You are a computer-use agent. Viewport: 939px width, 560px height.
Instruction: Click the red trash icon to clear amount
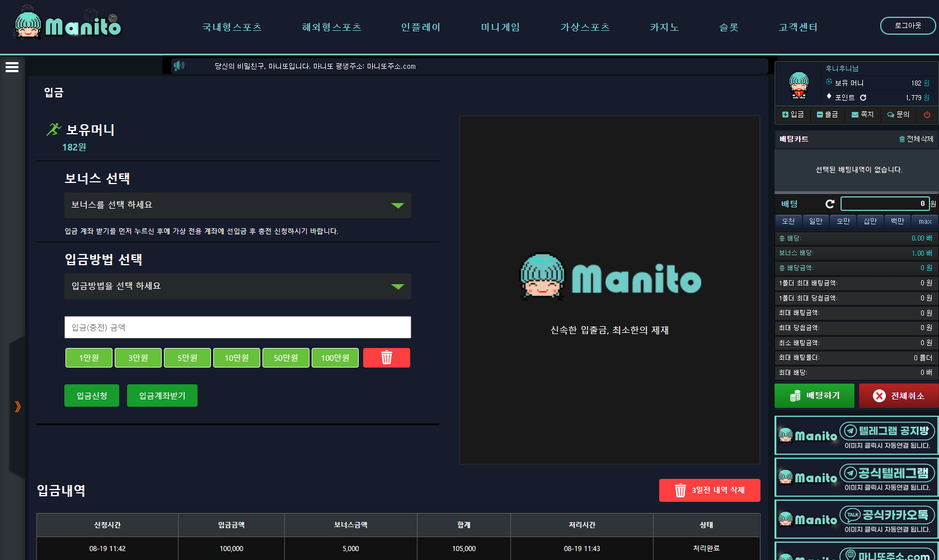coord(386,357)
